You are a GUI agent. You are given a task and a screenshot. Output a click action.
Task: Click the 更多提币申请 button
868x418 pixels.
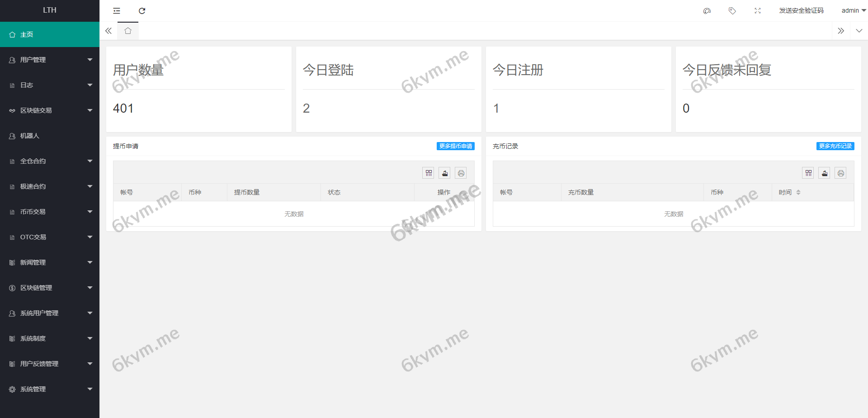455,146
